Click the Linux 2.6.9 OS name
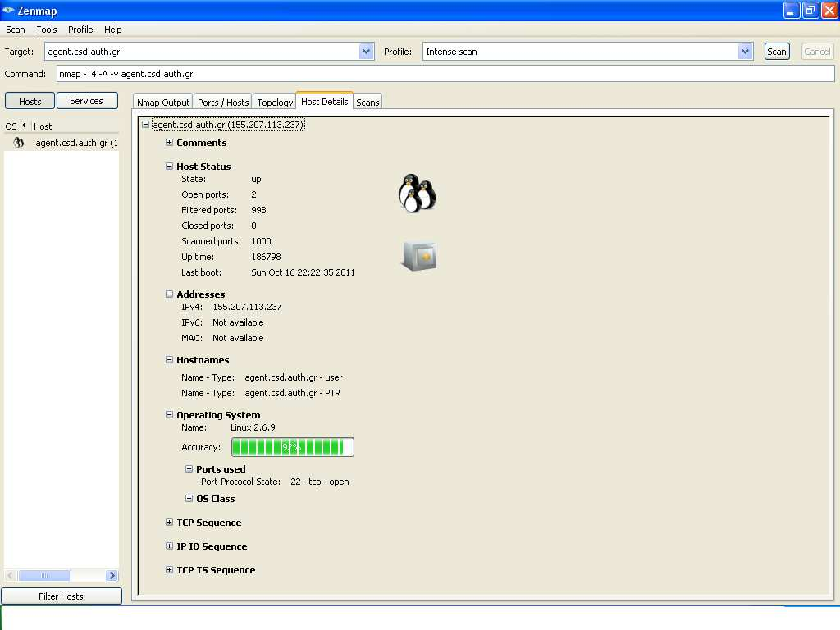840x630 pixels. click(253, 427)
